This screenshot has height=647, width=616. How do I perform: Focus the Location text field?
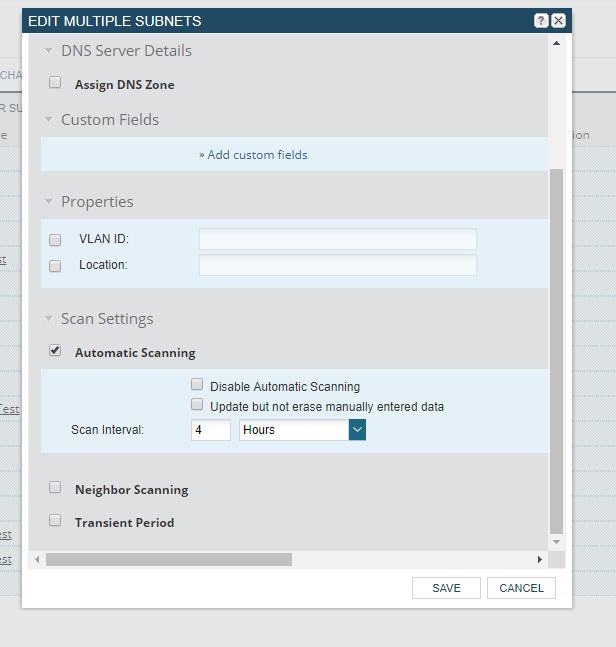pos(338,265)
